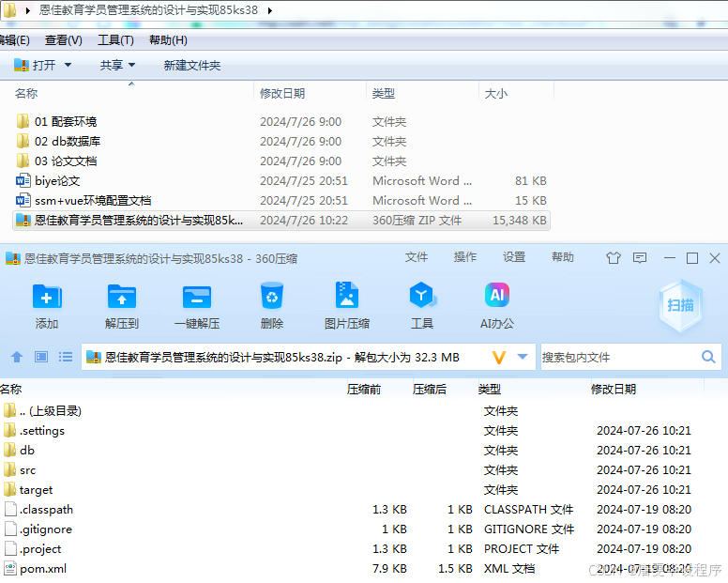Open the 操作 menu in 360压缩
Viewport: 728px width, 583px height.
tap(464, 257)
